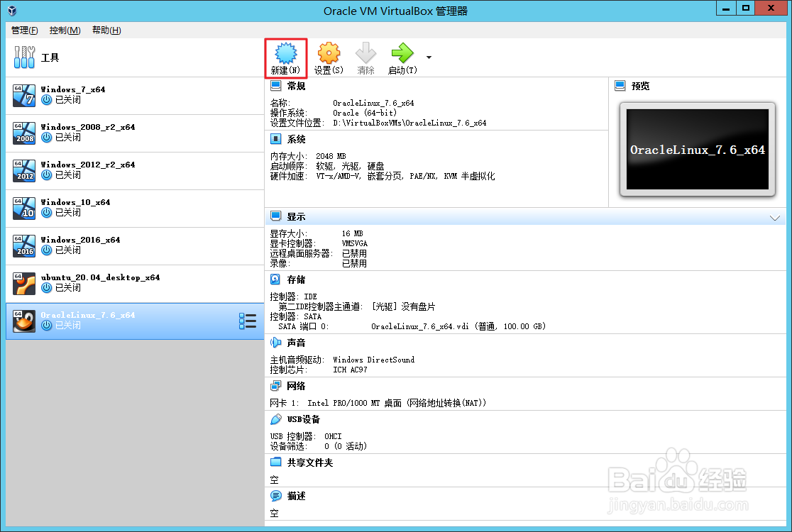The height and width of the screenshot is (532, 792).
Task: Click the System (系统) chip icon
Action: [x=276, y=139]
